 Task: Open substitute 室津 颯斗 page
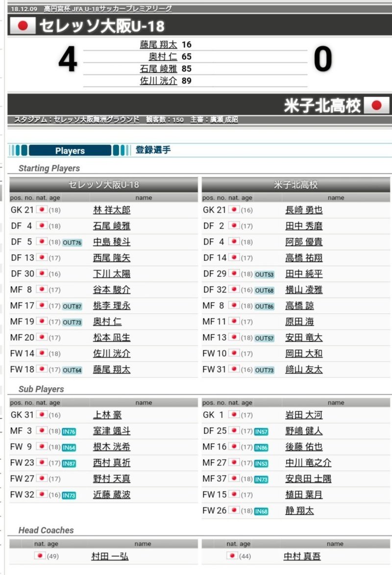112,431
